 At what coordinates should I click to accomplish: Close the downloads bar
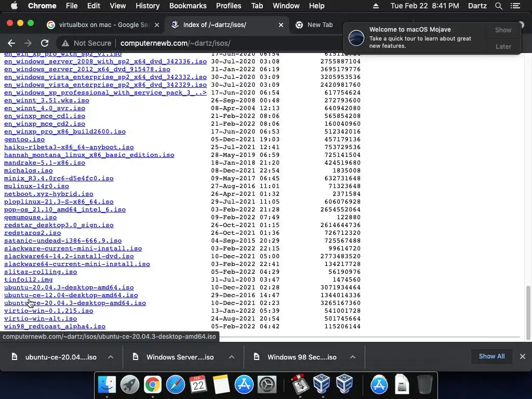coord(523,356)
